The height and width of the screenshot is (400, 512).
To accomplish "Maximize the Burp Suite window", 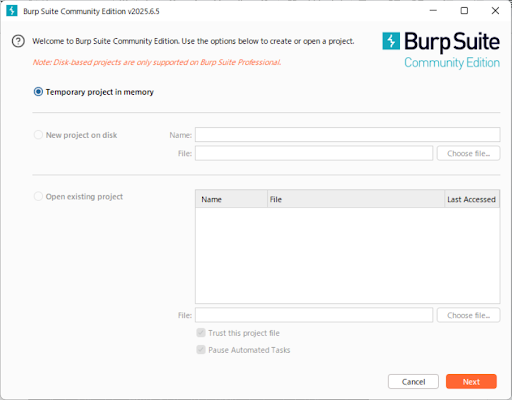I will tap(464, 11).
